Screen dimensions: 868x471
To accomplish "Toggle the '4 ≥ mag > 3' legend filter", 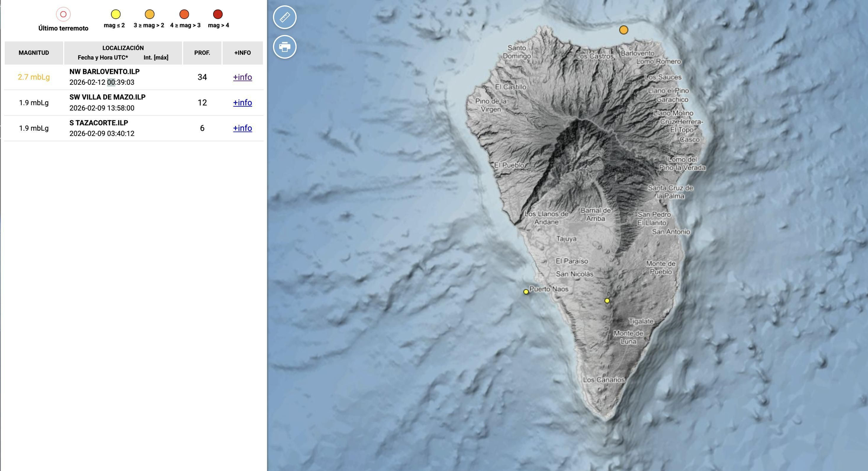I will coord(184,14).
